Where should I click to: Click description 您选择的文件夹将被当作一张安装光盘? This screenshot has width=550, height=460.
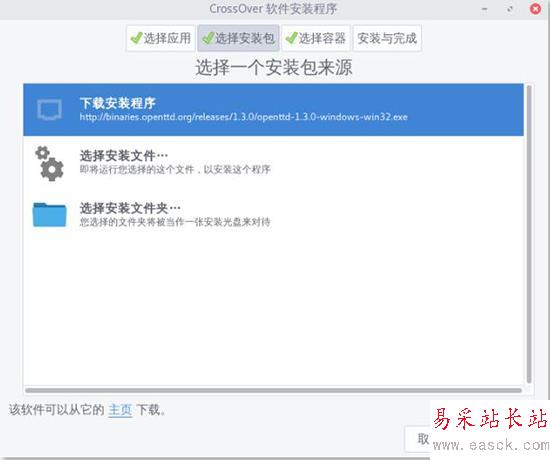(175, 222)
